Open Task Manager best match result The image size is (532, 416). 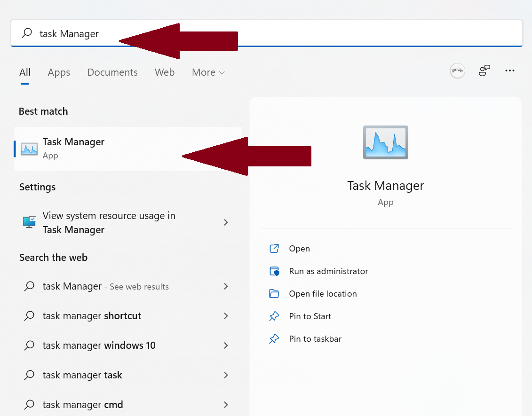click(x=128, y=149)
